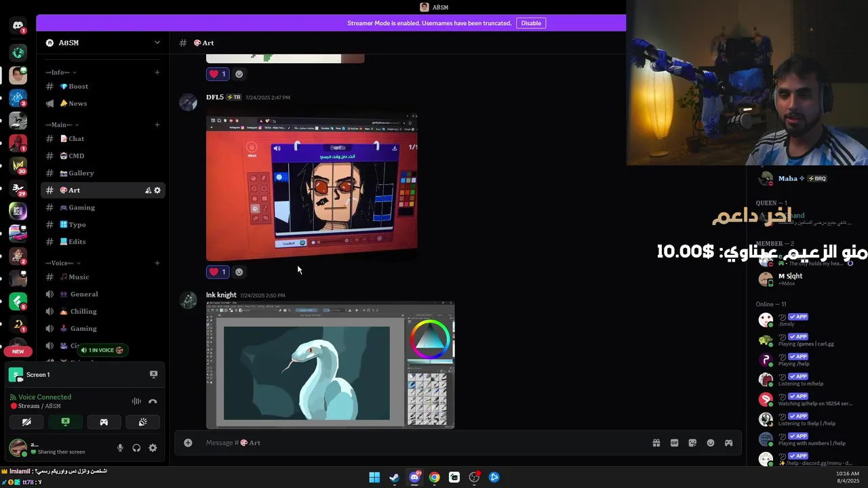Screen dimensions: 868x488
Task: Open Art channel settings gear
Action: tap(157, 190)
